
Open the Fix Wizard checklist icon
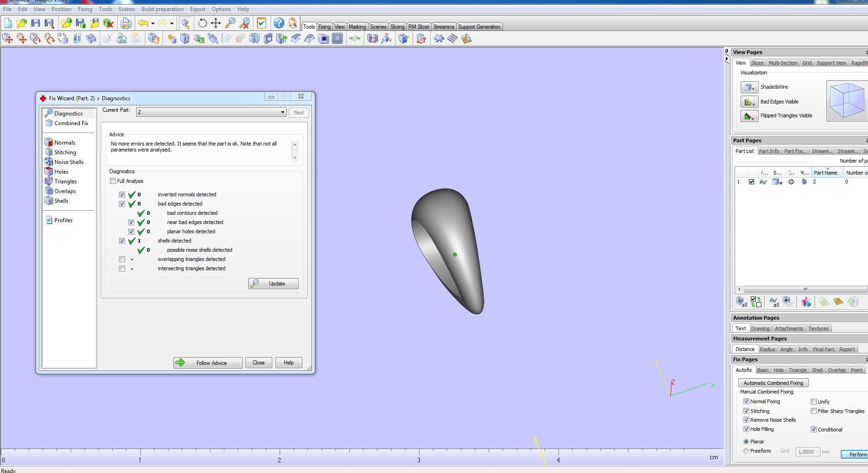(x=262, y=23)
